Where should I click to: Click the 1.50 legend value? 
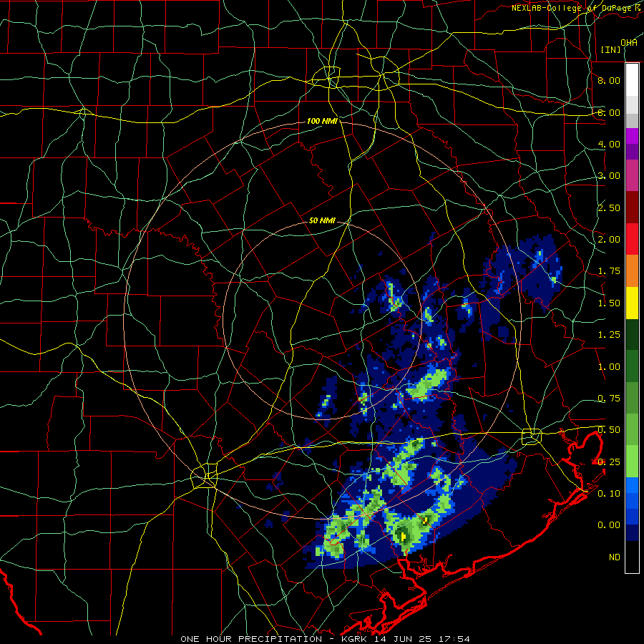pyautogui.click(x=609, y=303)
